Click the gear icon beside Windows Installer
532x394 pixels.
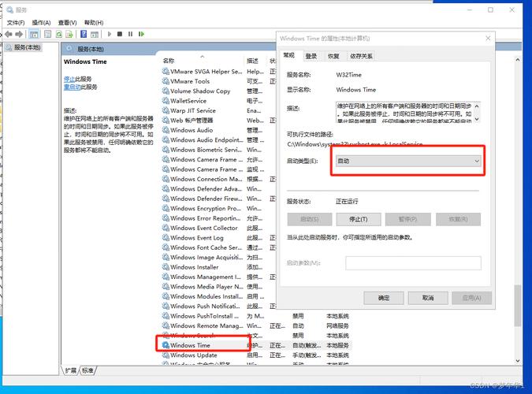point(166,267)
